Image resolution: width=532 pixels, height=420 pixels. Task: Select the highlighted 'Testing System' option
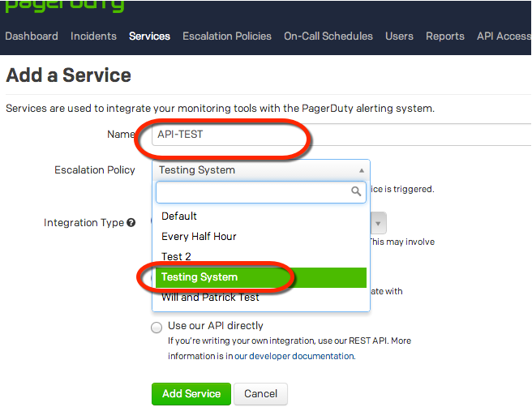point(199,277)
